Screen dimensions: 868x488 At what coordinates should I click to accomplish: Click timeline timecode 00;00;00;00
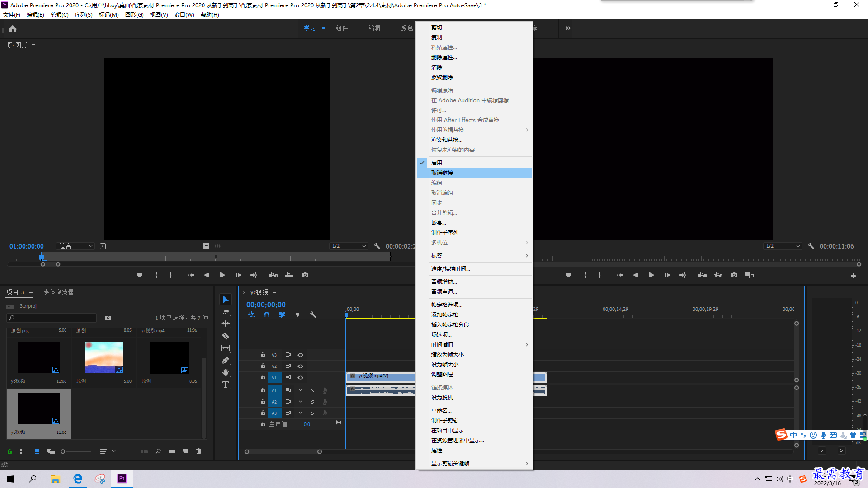(x=266, y=305)
